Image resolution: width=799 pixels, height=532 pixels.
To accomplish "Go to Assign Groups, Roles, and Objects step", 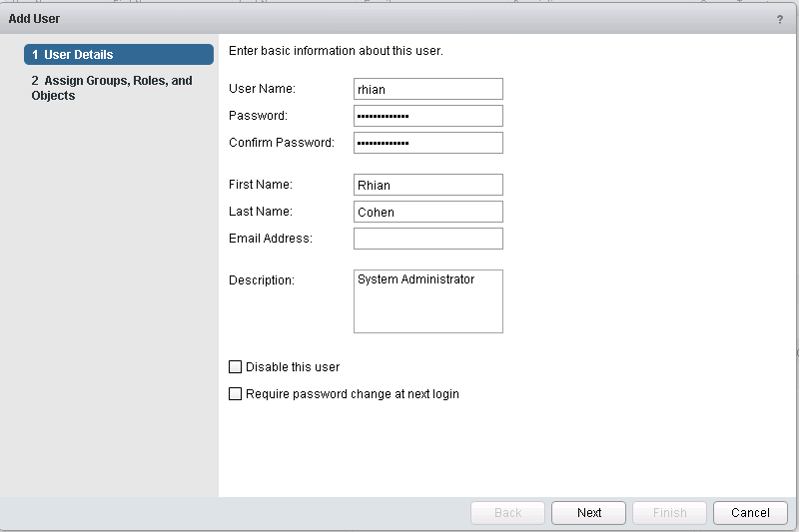I will coord(112,88).
